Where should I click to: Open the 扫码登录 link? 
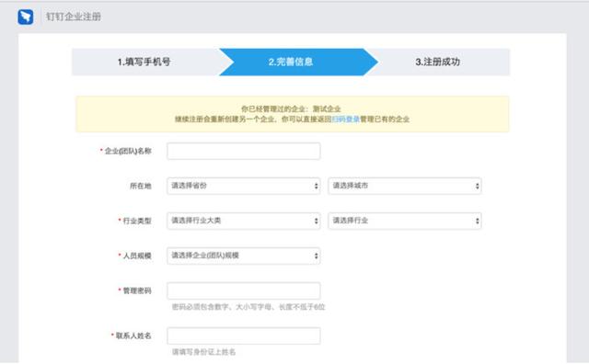pos(346,119)
